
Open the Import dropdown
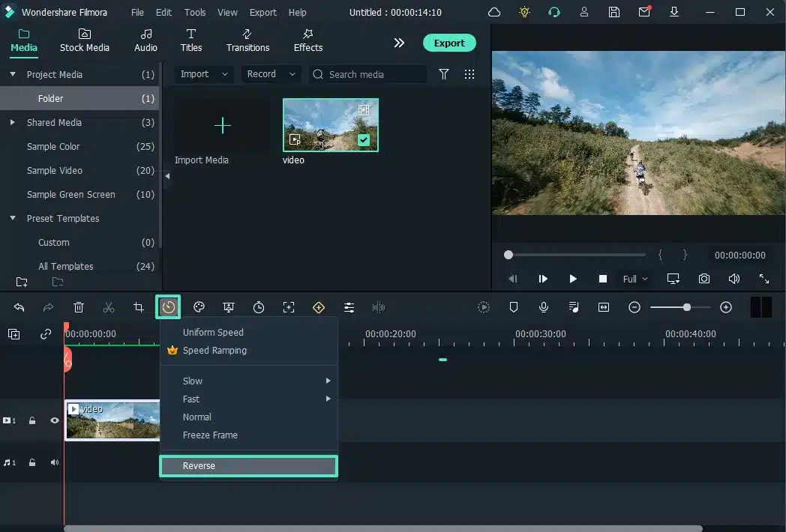204,74
